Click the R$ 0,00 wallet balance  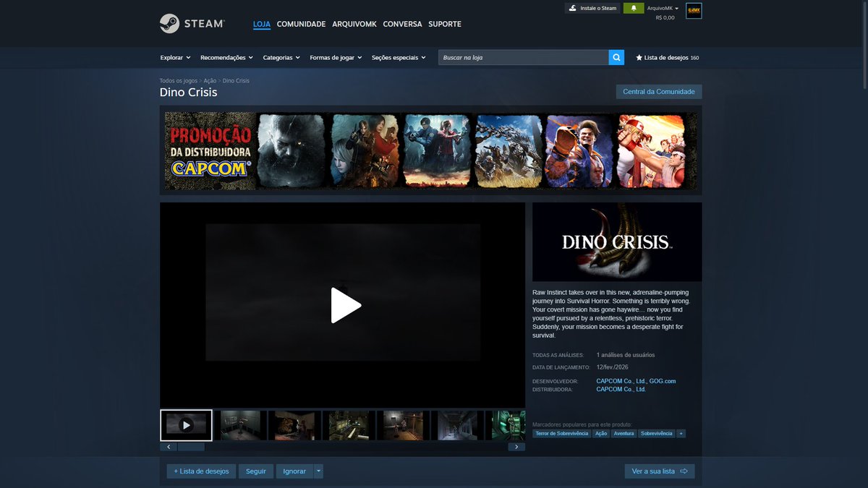click(665, 17)
